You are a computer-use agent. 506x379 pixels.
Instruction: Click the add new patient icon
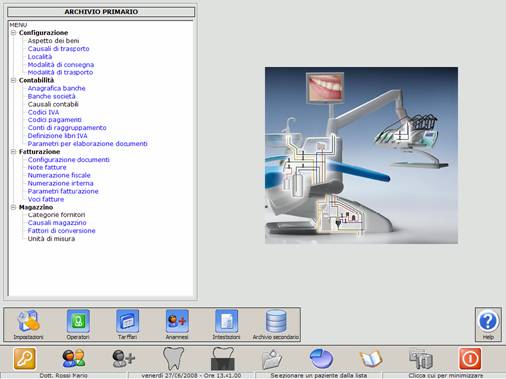pos(124,359)
